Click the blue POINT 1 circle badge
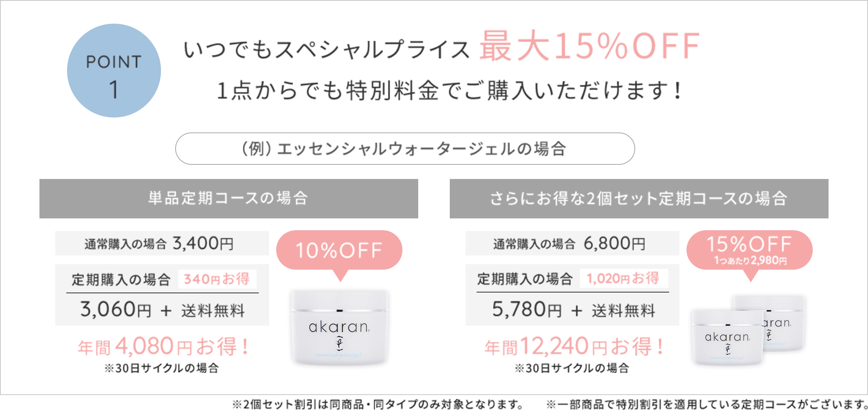Image resolution: width=868 pixels, height=410 pixels. pyautogui.click(x=114, y=71)
